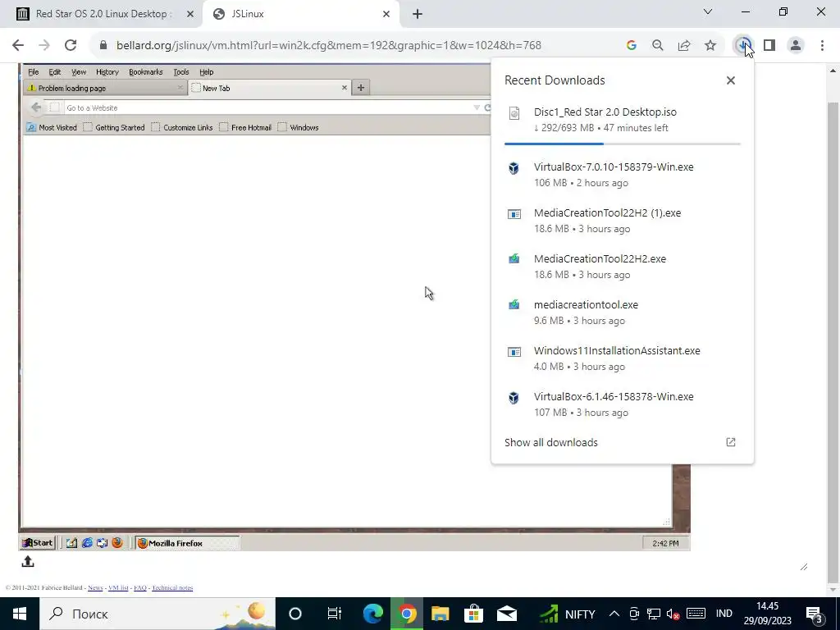
Task: Select the JSLinux tab
Action: [300, 14]
